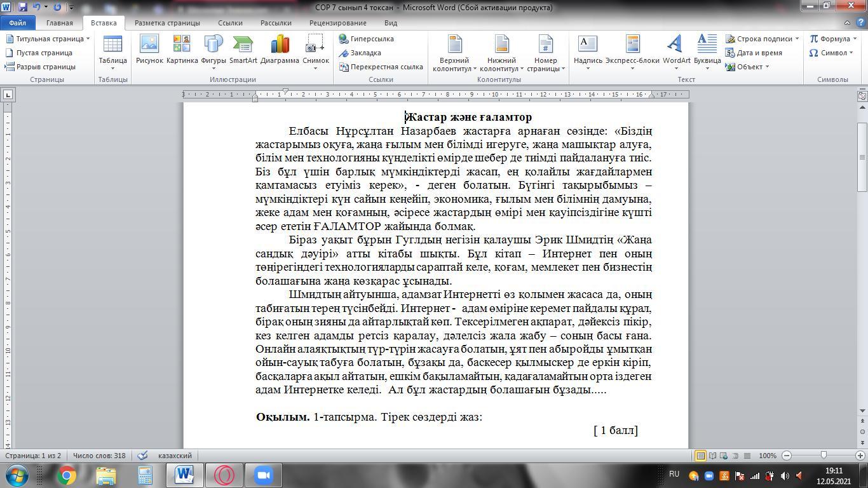Click the zoom in plus button

tap(860, 456)
